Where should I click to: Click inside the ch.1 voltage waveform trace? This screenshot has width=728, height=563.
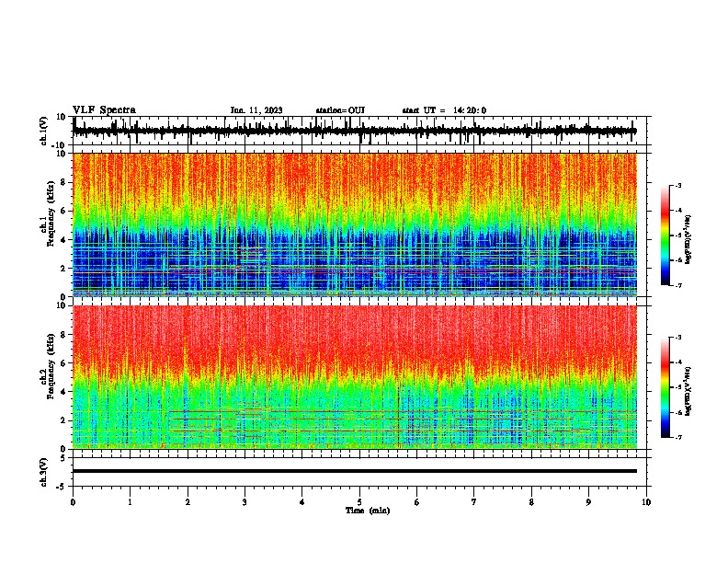tap(355, 131)
